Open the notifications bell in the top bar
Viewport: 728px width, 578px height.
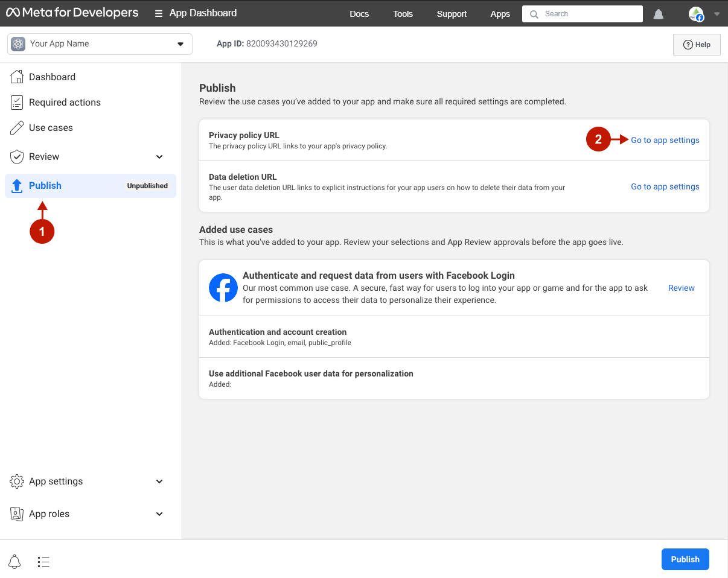[659, 14]
